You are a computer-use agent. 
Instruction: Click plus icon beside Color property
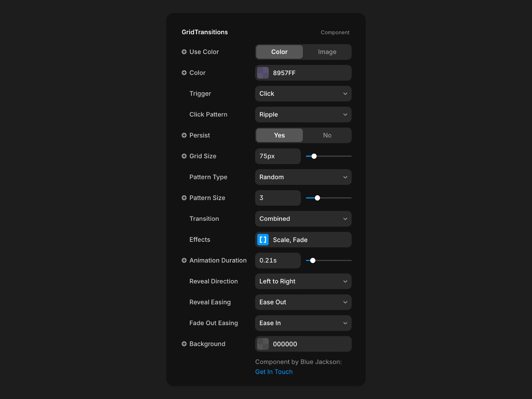(x=184, y=73)
